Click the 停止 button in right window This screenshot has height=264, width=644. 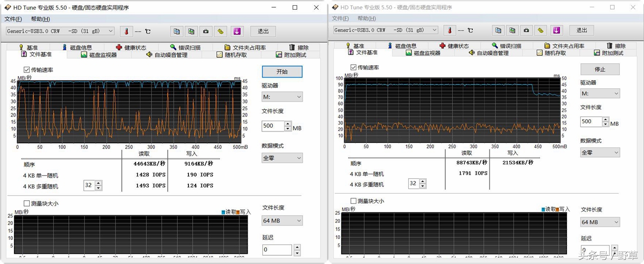600,69
